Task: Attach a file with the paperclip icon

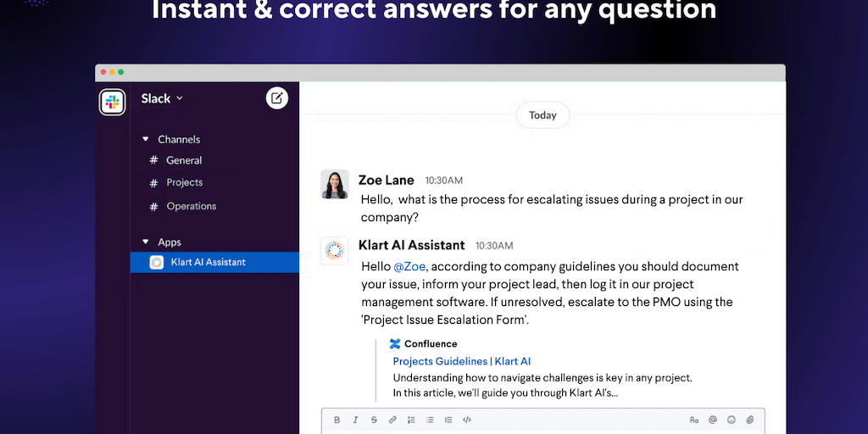Action: click(x=750, y=420)
